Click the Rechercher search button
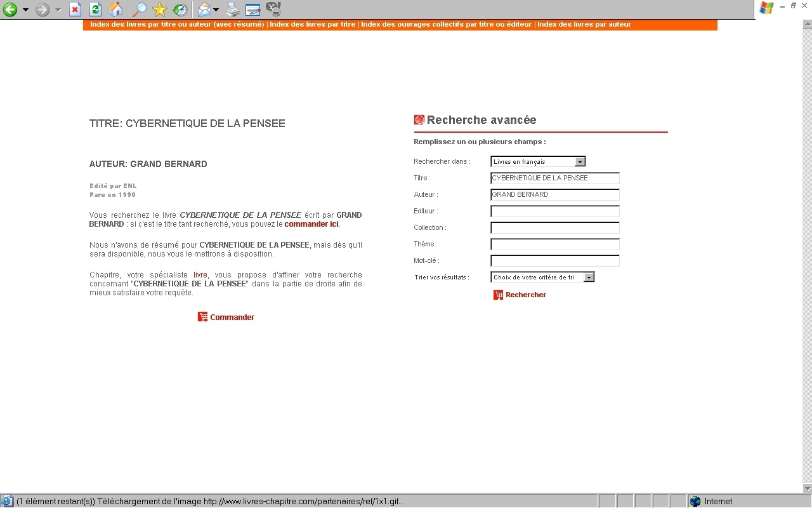This screenshot has width=812, height=508. 526,295
